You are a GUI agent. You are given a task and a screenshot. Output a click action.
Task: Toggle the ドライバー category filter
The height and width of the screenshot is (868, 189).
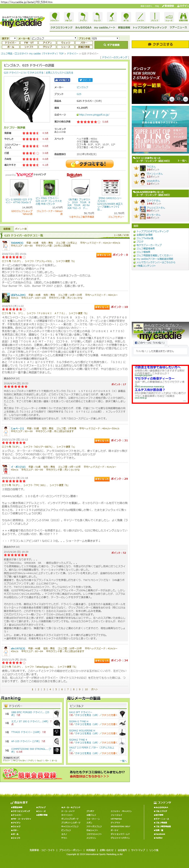pos(10,43)
